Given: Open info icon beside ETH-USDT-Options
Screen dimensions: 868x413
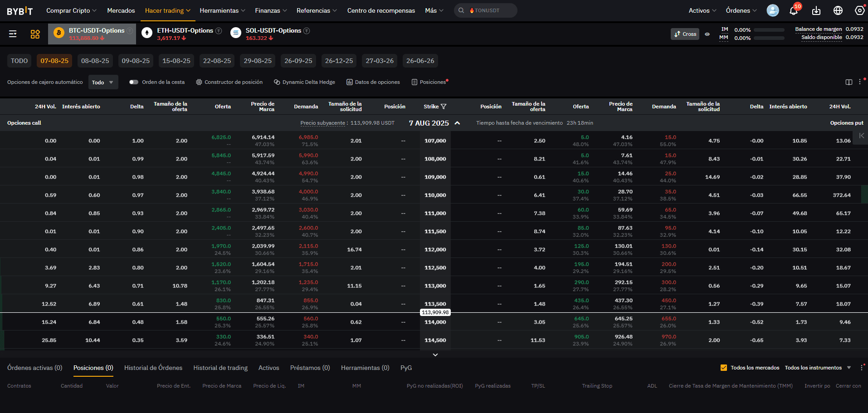Looking at the screenshot, I should pyautogui.click(x=219, y=31).
